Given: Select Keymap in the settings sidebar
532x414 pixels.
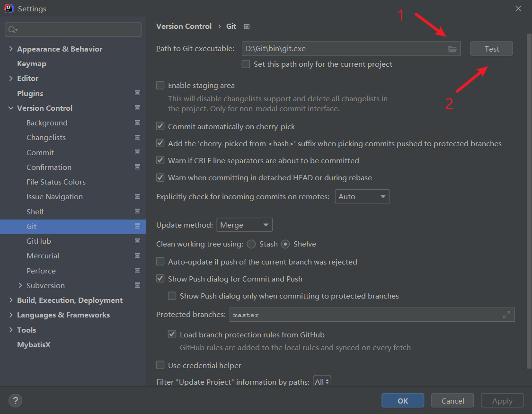Looking at the screenshot, I should (32, 63).
